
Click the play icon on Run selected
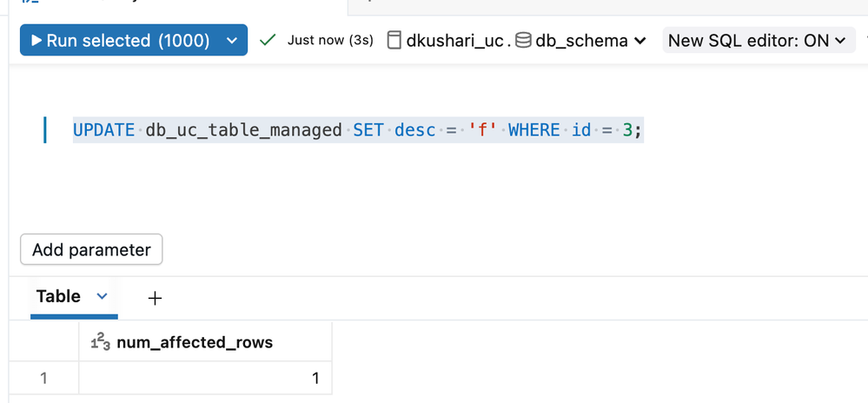[36, 41]
